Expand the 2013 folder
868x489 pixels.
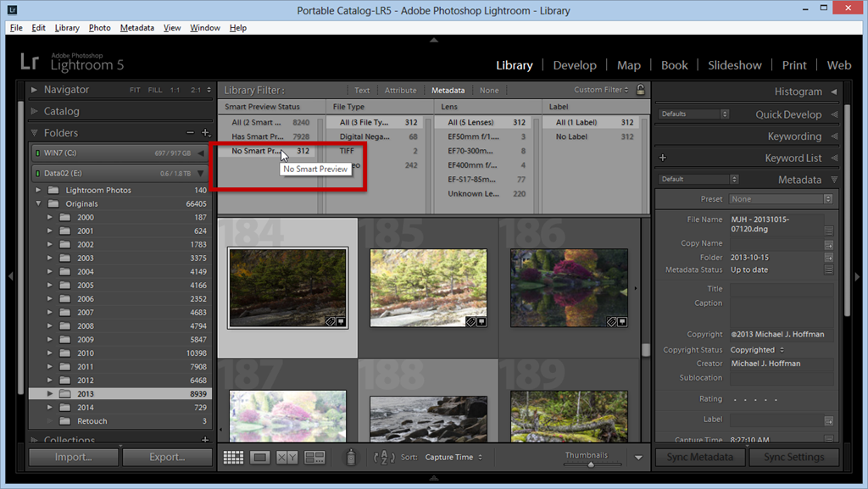pyautogui.click(x=50, y=394)
